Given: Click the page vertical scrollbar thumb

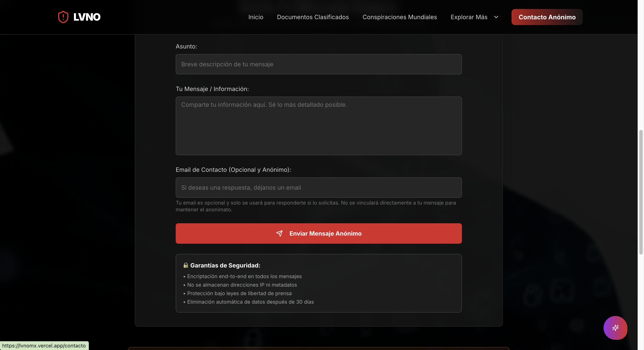Looking at the screenshot, I should coord(641,192).
